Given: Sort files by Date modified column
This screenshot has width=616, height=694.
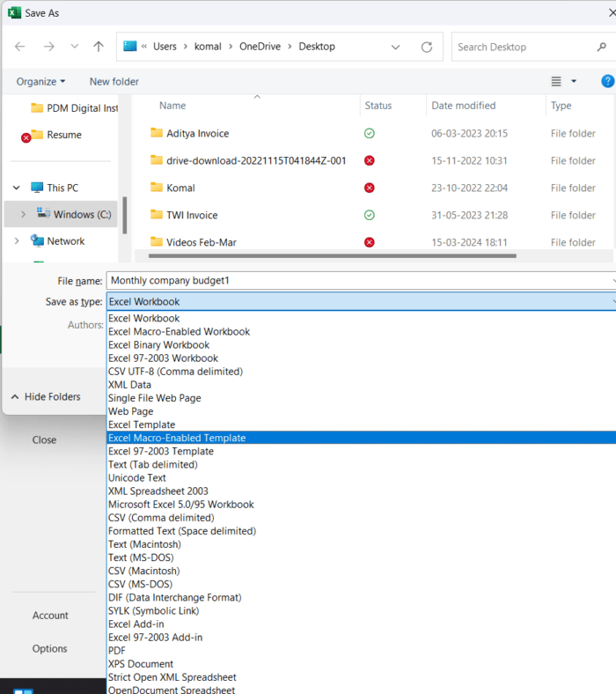Looking at the screenshot, I should pyautogui.click(x=464, y=106).
